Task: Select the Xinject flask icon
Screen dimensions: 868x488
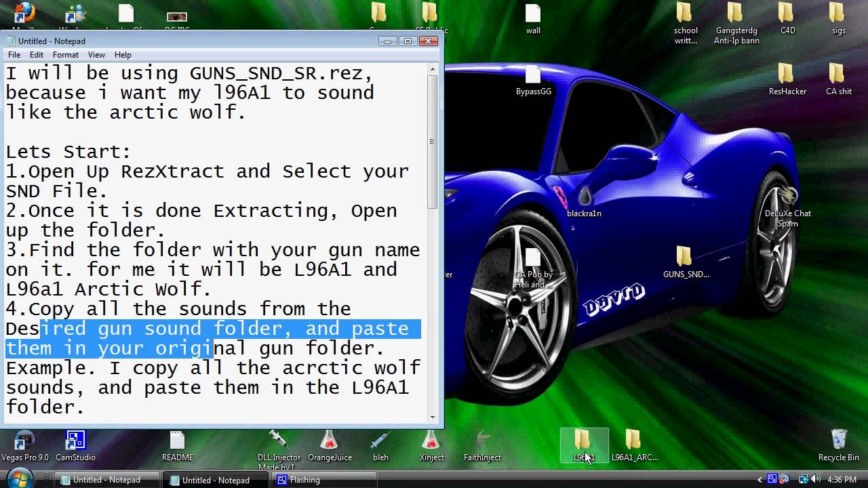Action: [x=431, y=445]
